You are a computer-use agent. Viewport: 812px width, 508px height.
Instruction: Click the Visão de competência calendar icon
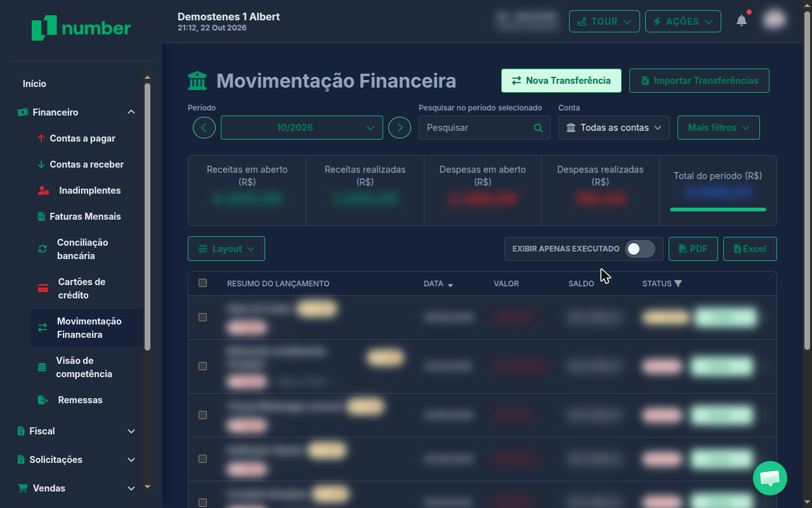coord(42,367)
